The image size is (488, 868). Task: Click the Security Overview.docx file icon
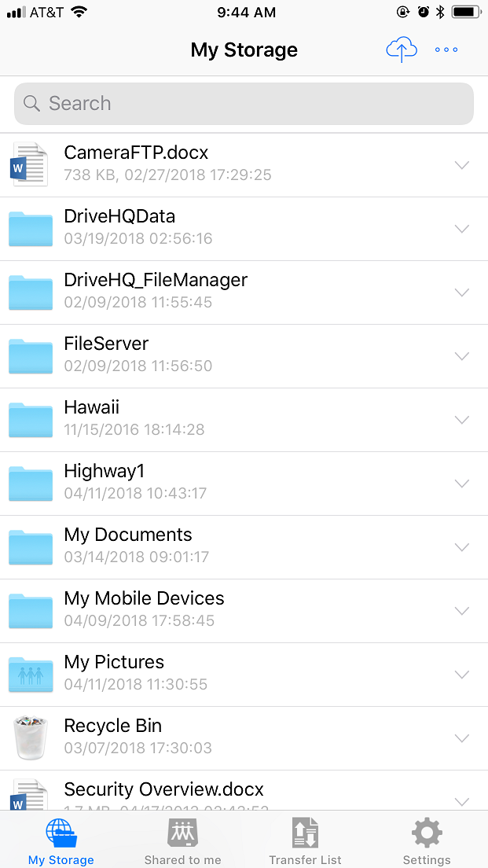coord(30,794)
